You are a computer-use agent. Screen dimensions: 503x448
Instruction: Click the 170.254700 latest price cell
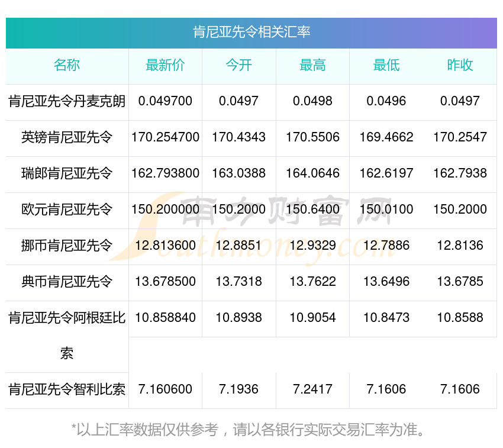[x=165, y=137]
